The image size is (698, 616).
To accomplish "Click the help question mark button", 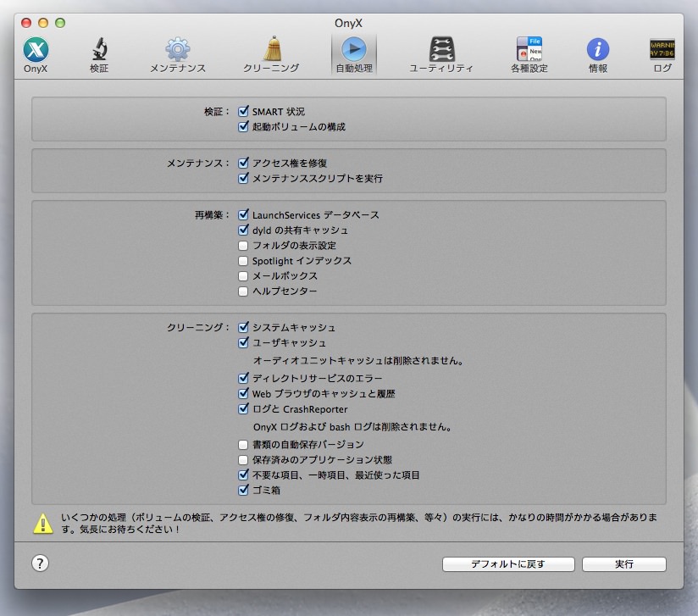I will pyautogui.click(x=40, y=563).
